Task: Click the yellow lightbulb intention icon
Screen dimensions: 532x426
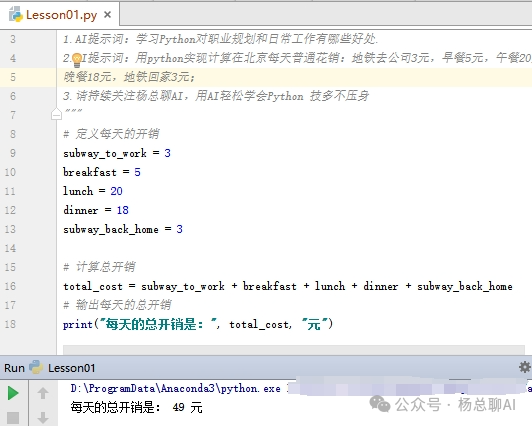Action: click(x=77, y=60)
